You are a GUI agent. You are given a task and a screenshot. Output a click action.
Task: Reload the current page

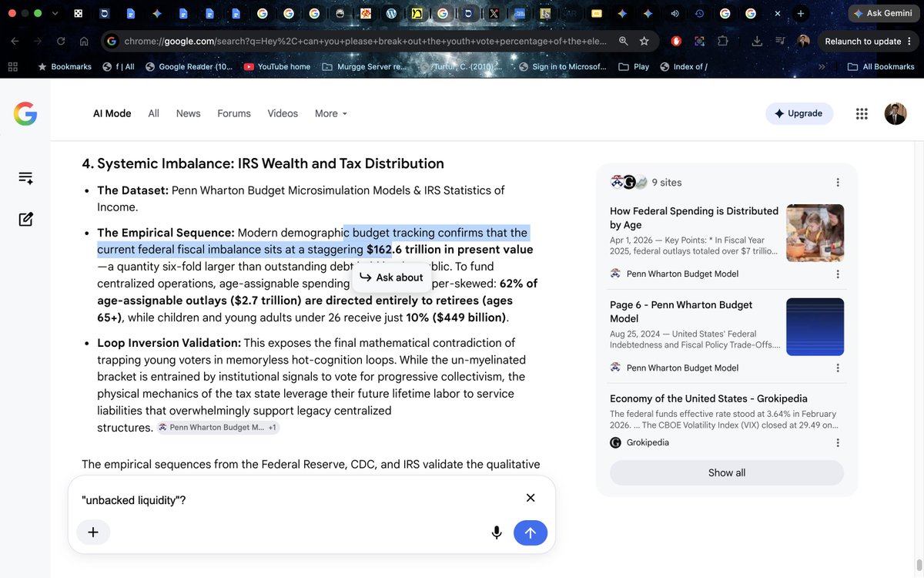pyautogui.click(x=61, y=42)
